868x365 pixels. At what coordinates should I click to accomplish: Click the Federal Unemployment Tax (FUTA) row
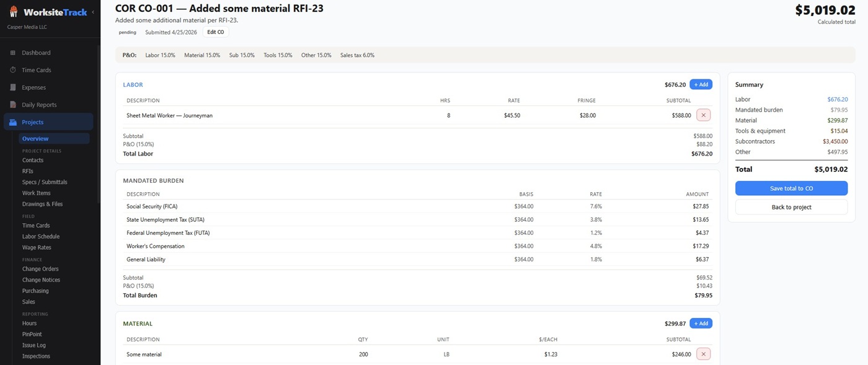pos(417,233)
